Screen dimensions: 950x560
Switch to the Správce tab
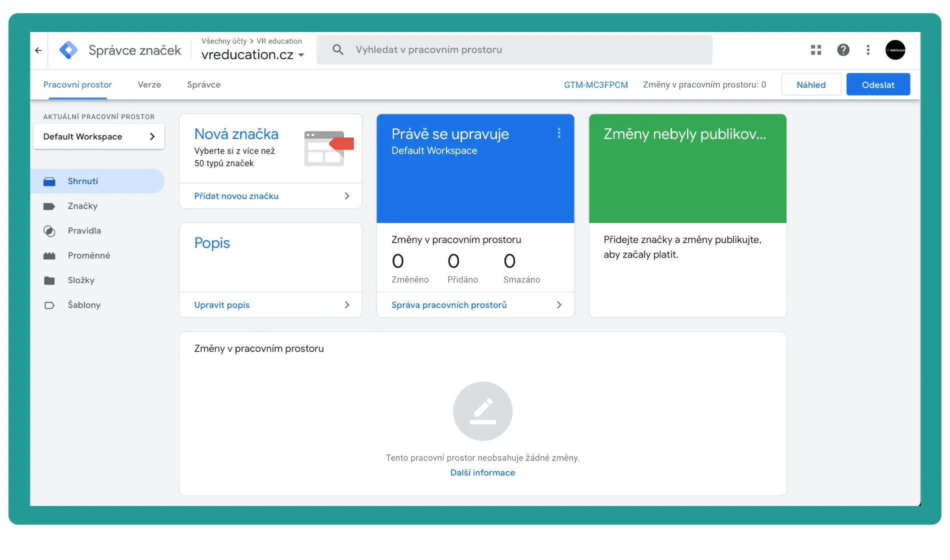pos(203,85)
